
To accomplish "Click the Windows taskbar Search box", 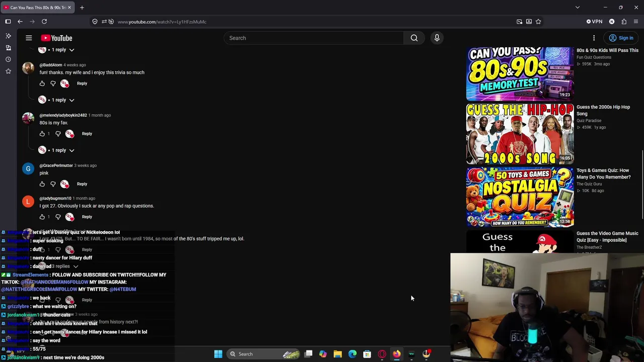I will (264, 354).
